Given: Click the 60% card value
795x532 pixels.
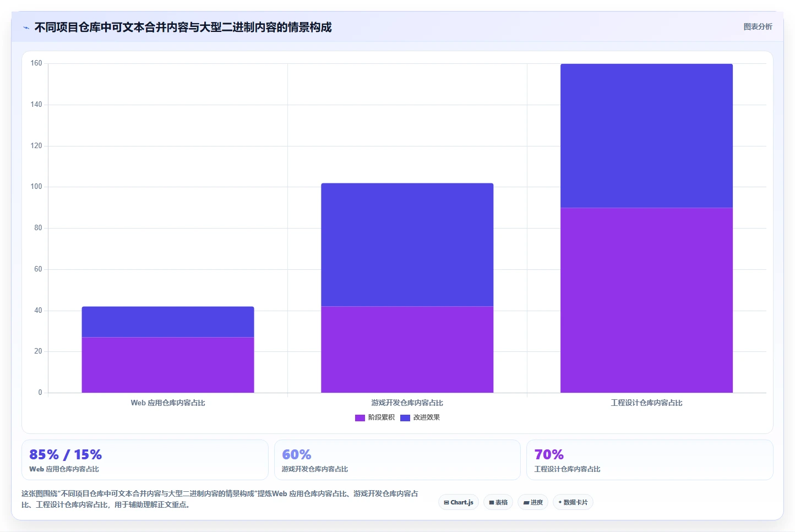Looking at the screenshot, I should pyautogui.click(x=296, y=455).
